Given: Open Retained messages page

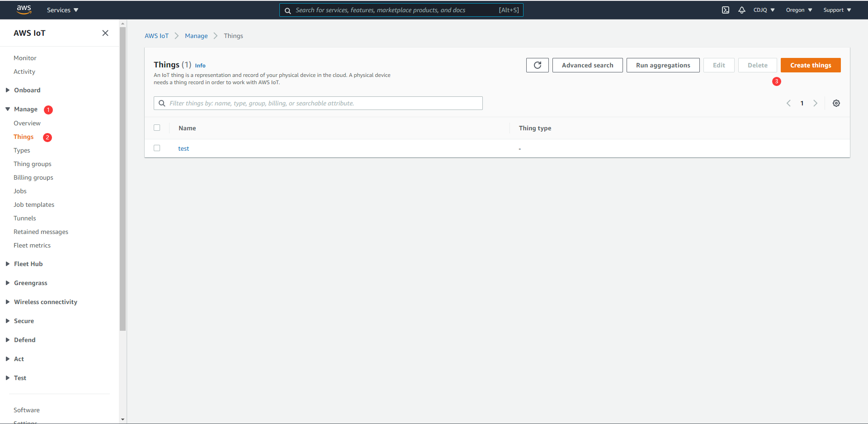Looking at the screenshot, I should pos(41,232).
